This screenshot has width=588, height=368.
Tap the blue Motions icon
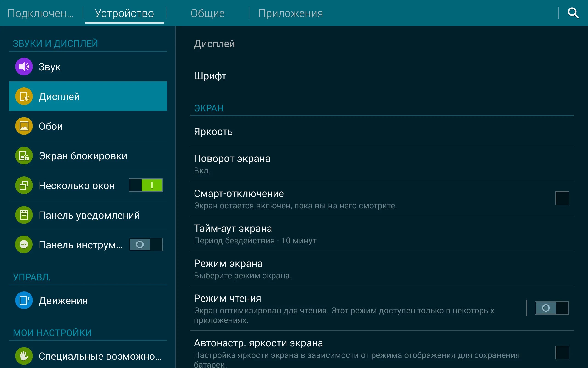(x=24, y=300)
